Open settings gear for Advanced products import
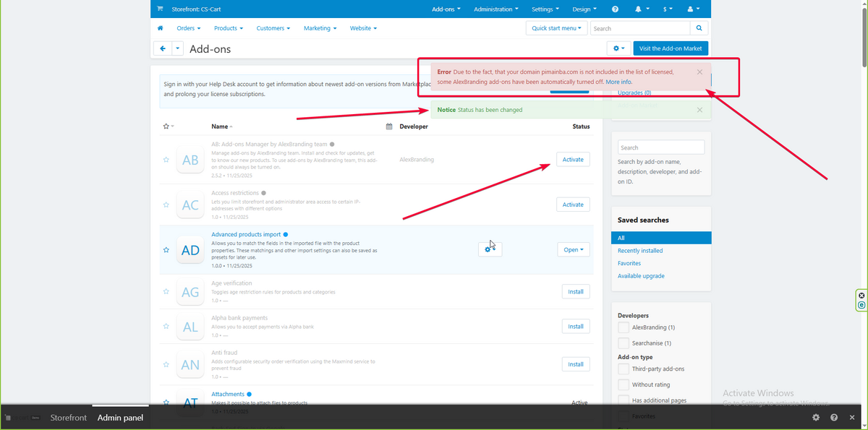This screenshot has width=868, height=430. click(490, 249)
